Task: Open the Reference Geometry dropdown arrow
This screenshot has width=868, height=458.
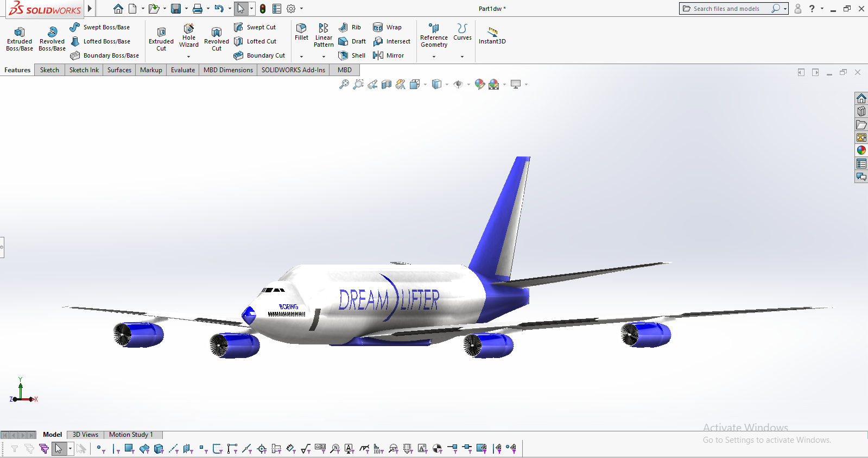Action: click(x=434, y=57)
